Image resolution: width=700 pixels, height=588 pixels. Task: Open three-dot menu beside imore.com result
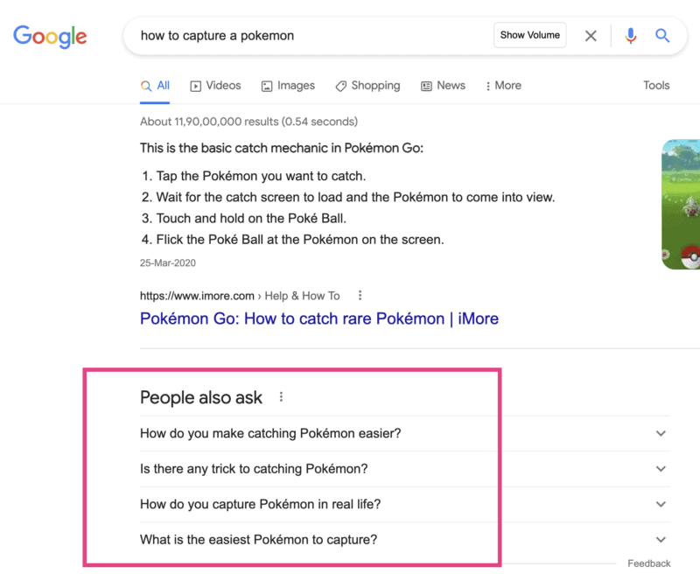[x=360, y=296]
